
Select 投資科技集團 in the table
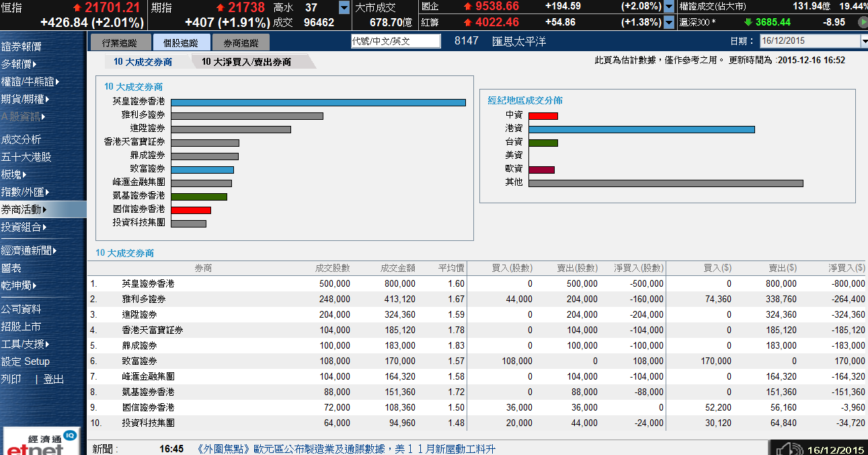point(148,423)
